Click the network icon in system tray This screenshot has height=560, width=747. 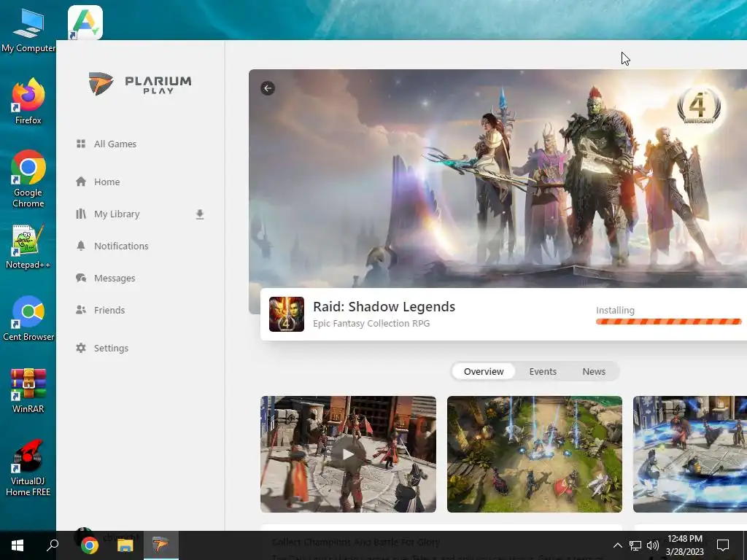pyautogui.click(x=635, y=545)
